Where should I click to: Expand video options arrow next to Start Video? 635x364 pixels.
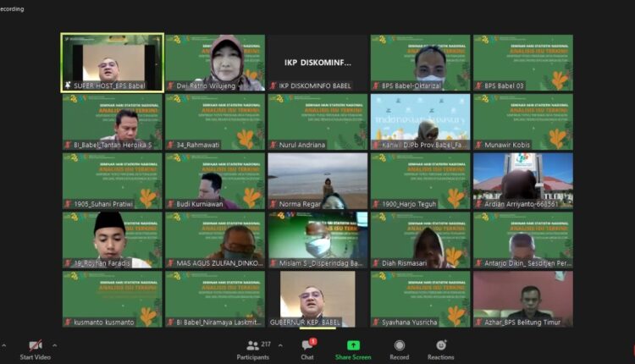(x=55, y=345)
